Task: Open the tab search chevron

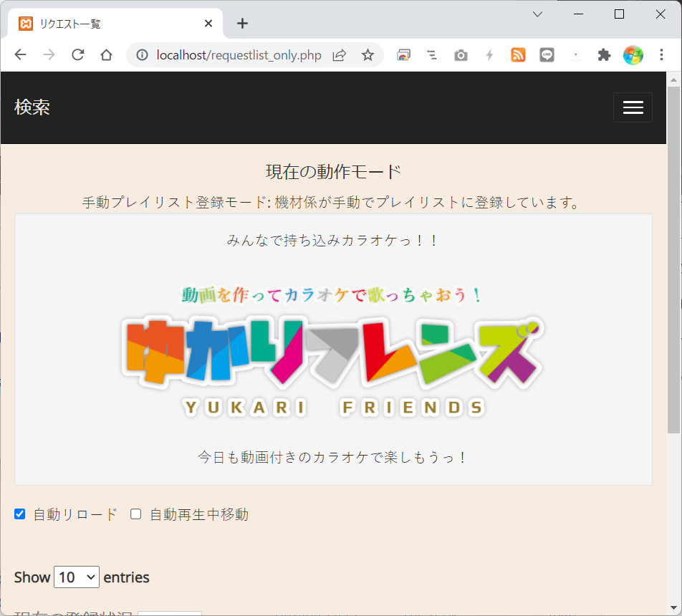Action: coord(537,14)
